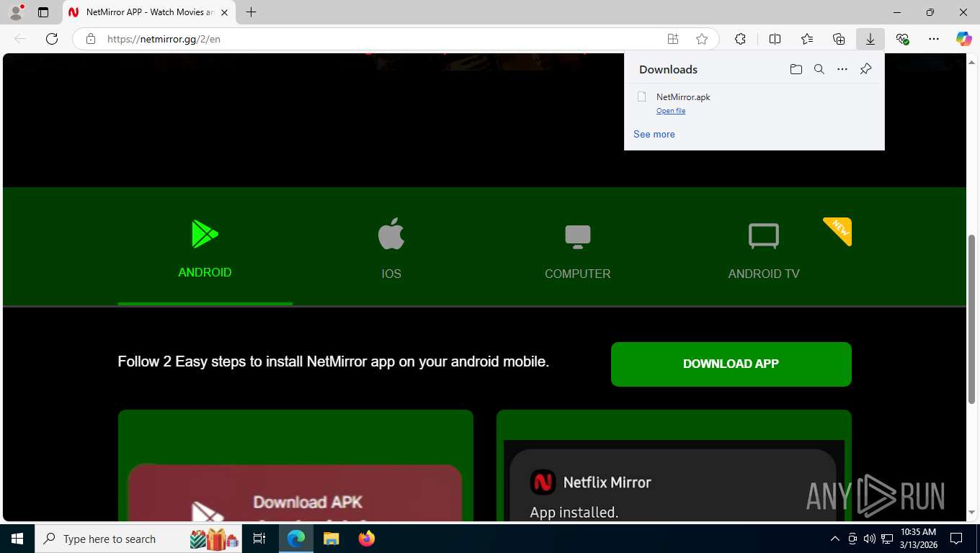Open the notification center icon
This screenshot has width=980, height=553.
956,539
